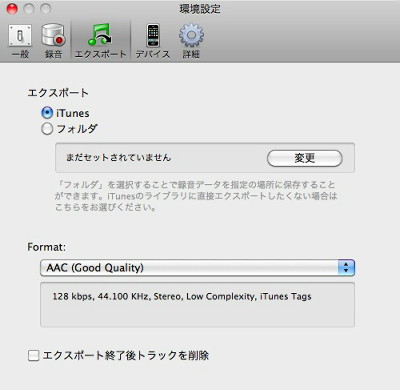Click the まだセットされていません folder path text
This screenshot has width=400, height=390.
pos(118,157)
